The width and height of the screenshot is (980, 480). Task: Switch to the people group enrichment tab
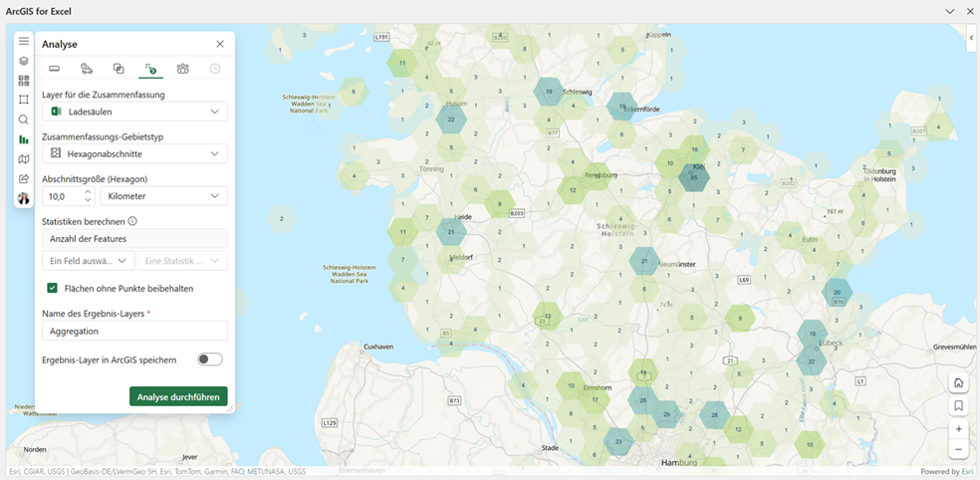[182, 68]
